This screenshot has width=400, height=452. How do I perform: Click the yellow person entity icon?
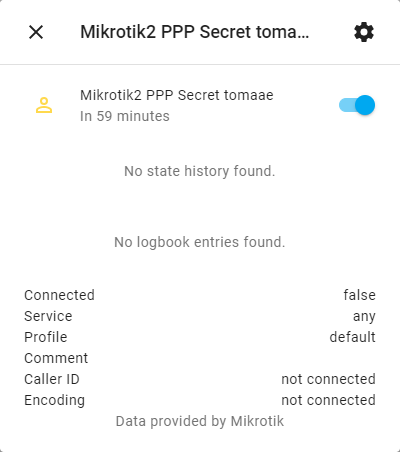tap(44, 105)
